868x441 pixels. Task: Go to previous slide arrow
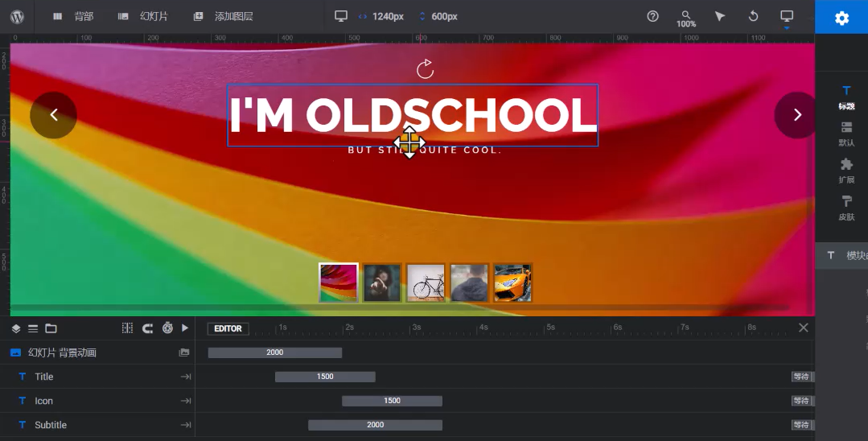(x=54, y=115)
